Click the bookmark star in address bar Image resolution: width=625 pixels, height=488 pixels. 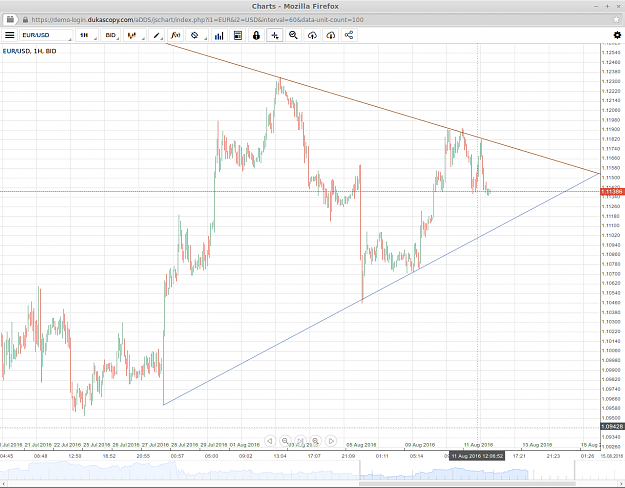coord(616,20)
